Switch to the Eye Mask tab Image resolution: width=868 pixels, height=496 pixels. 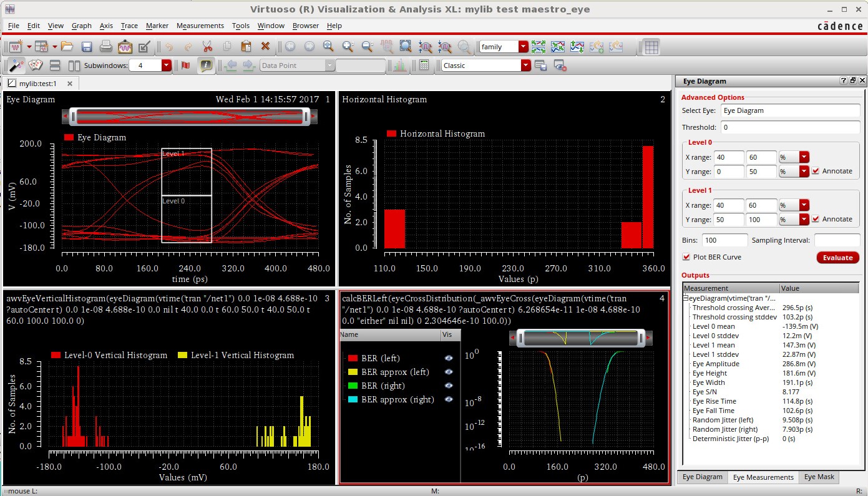pos(819,477)
